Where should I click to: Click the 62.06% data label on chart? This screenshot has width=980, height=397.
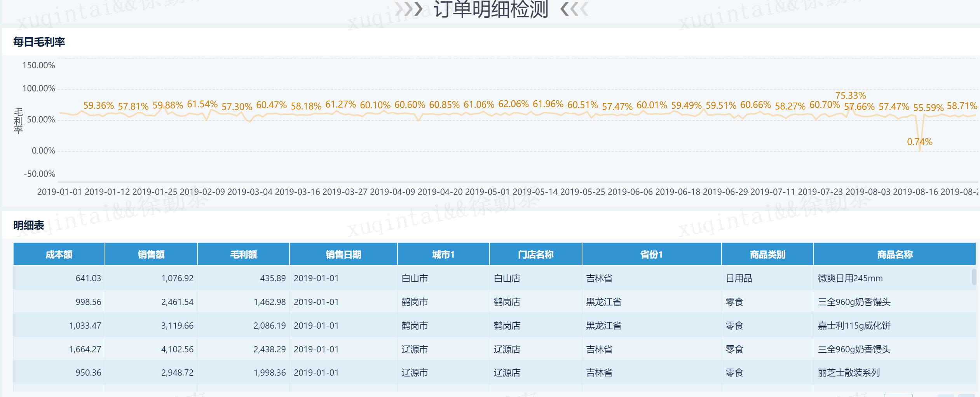tap(513, 104)
